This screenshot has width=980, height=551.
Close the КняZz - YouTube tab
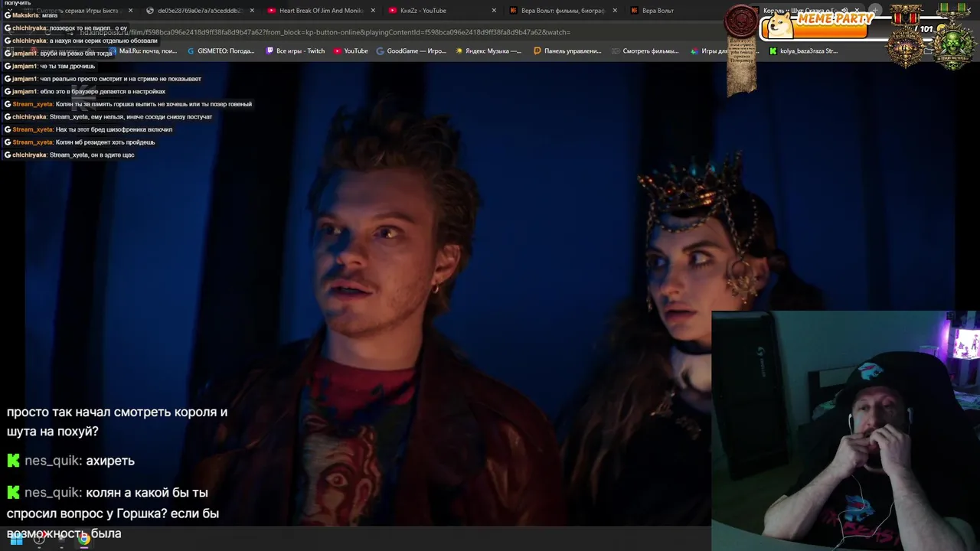[494, 11]
